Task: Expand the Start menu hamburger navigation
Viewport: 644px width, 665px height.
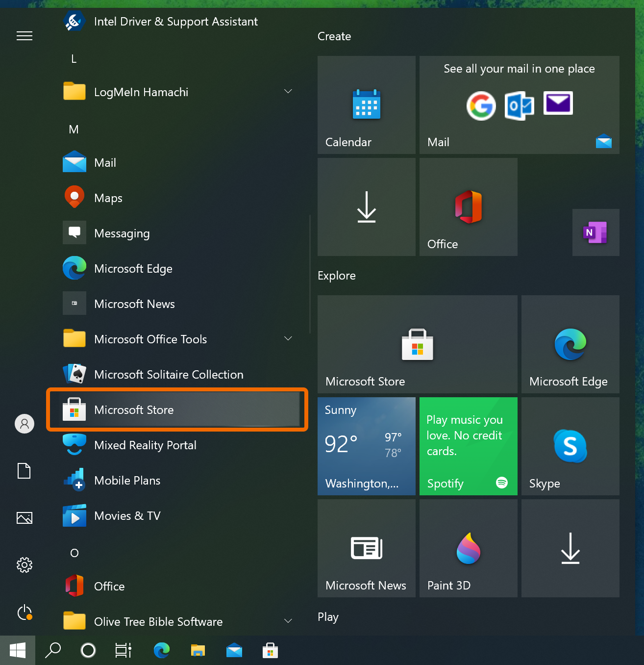Action: 25,36
